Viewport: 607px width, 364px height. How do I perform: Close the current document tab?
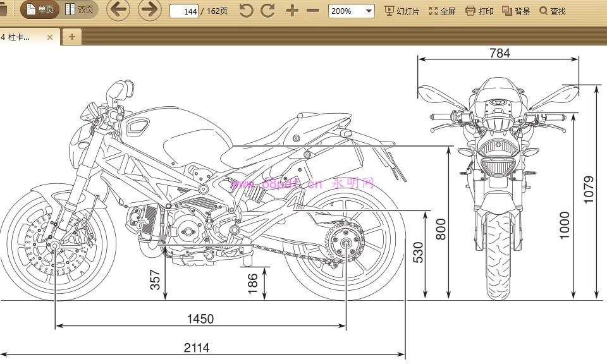[51, 37]
